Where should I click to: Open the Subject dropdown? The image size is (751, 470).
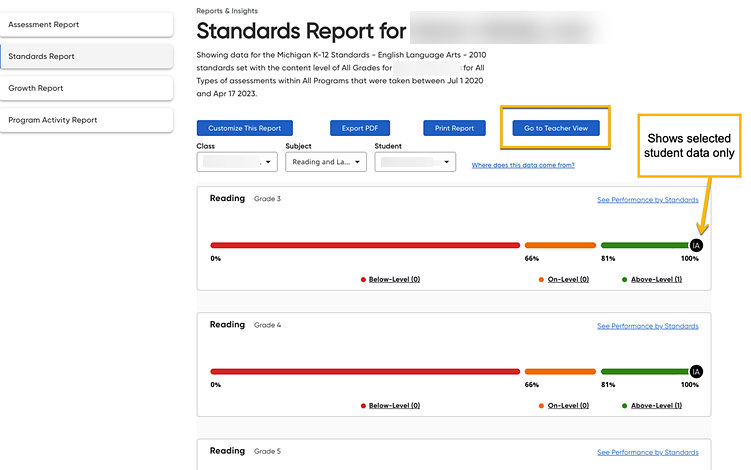(326, 162)
